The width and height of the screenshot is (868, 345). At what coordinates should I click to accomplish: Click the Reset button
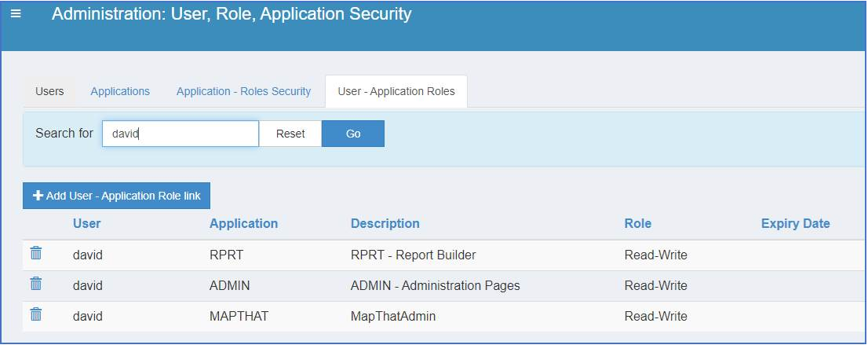pos(290,134)
